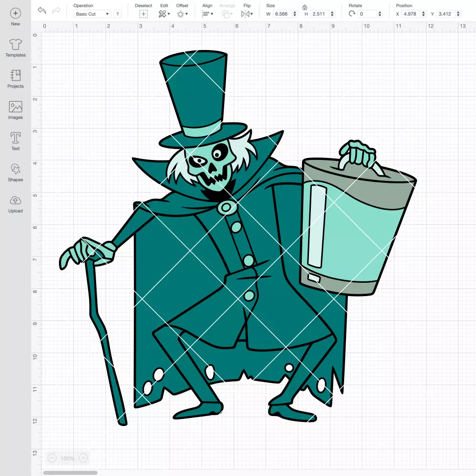Click the Deselect icon

point(143,14)
